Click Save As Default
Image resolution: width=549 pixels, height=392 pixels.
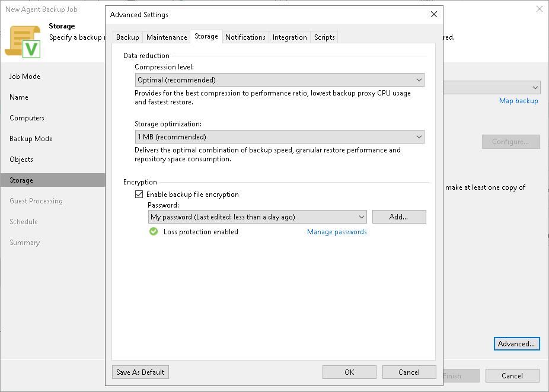coord(140,372)
